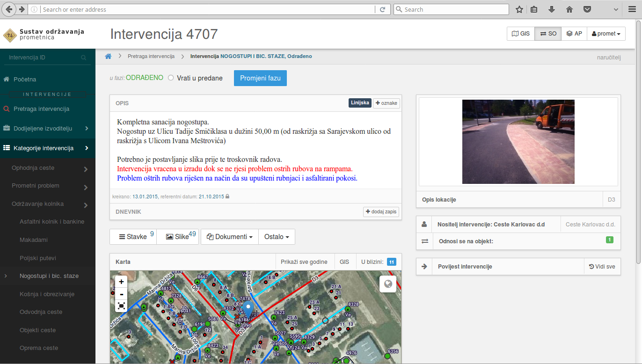642x364 pixels.
Task: Open the Dokumenti dropdown
Action: coord(229,237)
